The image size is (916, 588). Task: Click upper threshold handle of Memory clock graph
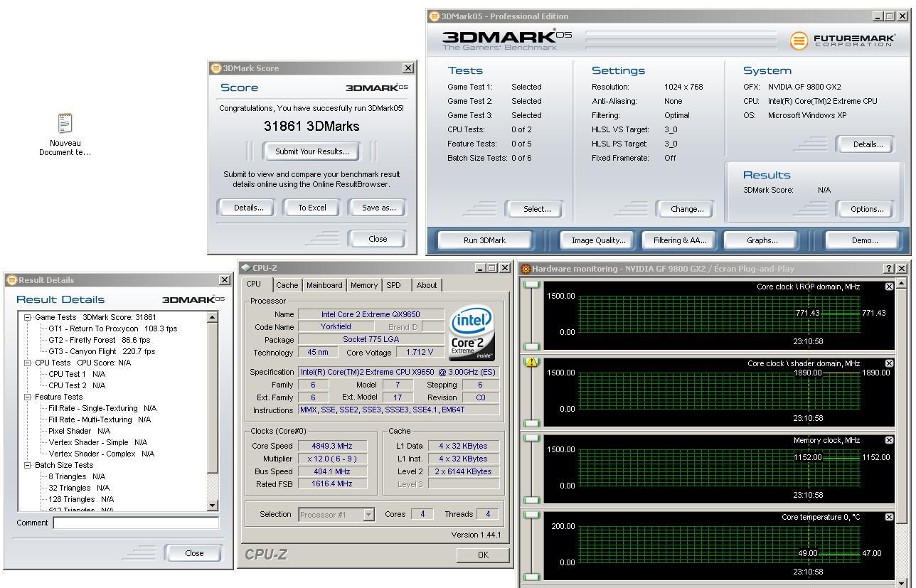532,438
